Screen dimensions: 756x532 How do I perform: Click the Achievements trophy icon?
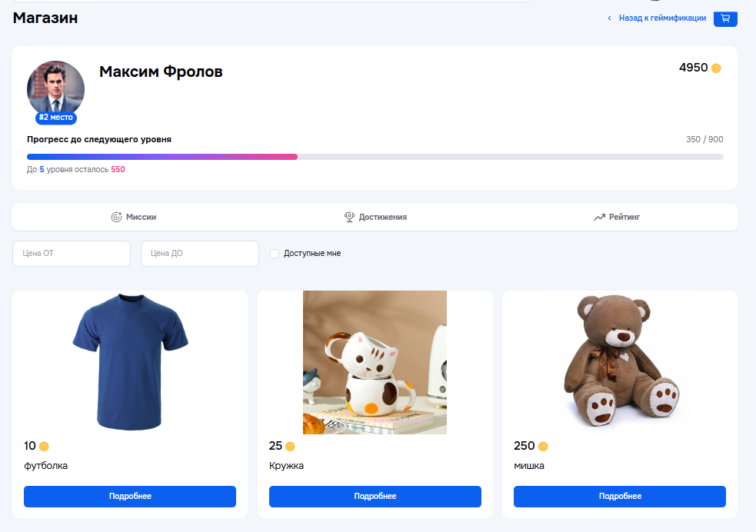349,218
